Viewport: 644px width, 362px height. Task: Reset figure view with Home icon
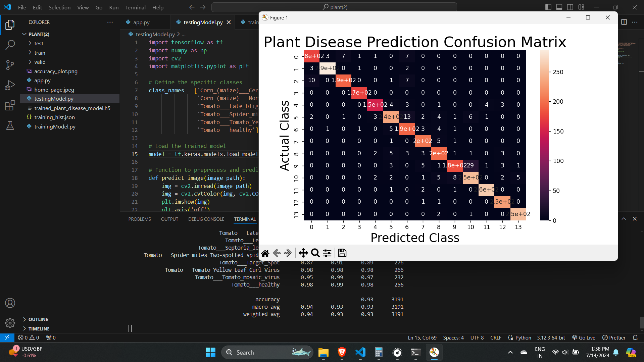point(265,253)
